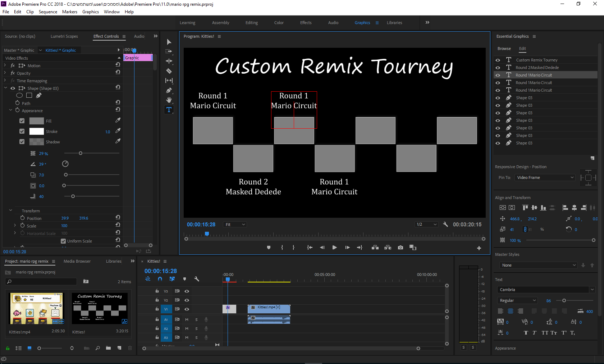Select the Selection tool arrow

(x=169, y=42)
